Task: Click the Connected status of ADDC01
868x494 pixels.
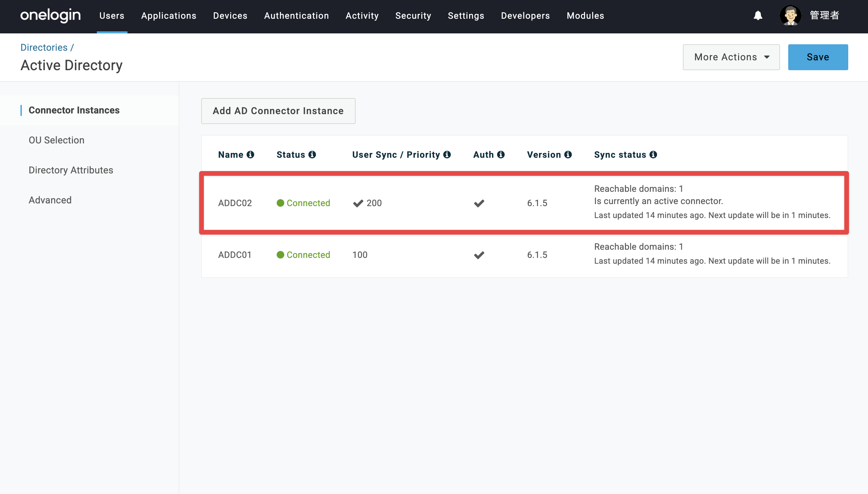Action: tap(308, 255)
